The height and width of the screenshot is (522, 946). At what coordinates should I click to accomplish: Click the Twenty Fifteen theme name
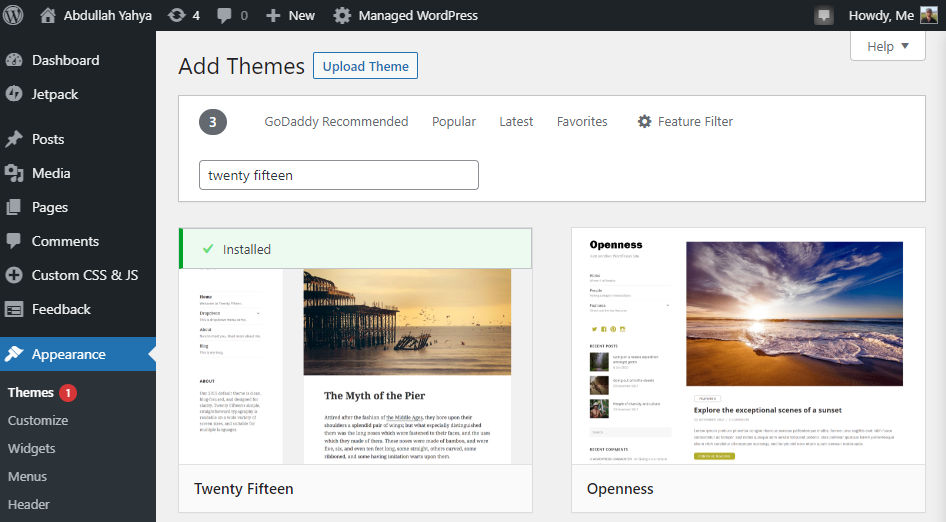[244, 489]
